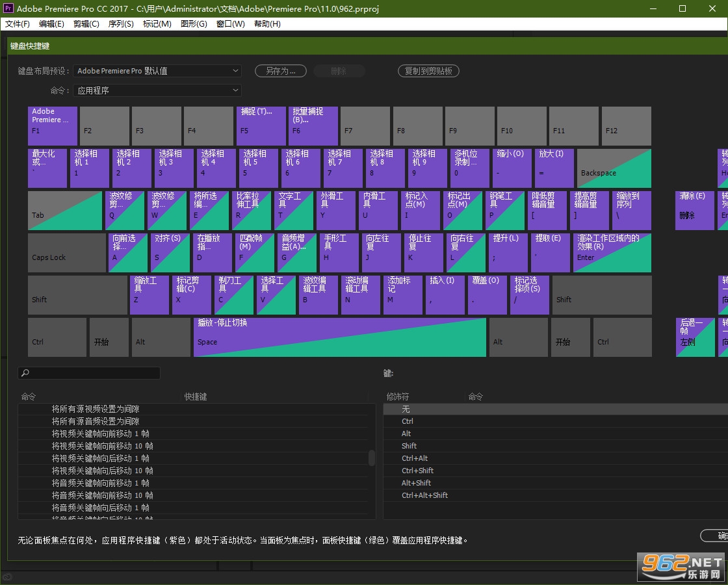This screenshot has width=728, height=585.
Task: Select the 删除 清除(E) key
Action: point(695,211)
